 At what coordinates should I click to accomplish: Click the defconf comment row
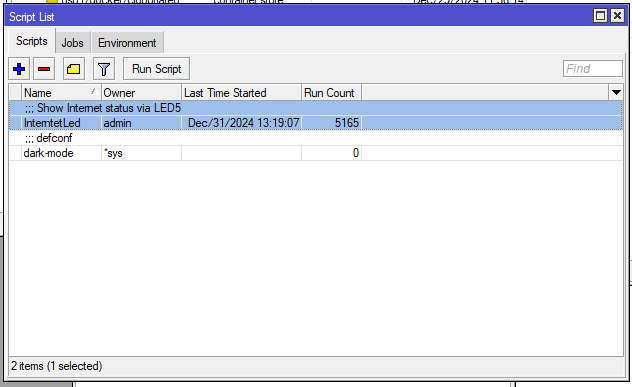tap(316, 138)
